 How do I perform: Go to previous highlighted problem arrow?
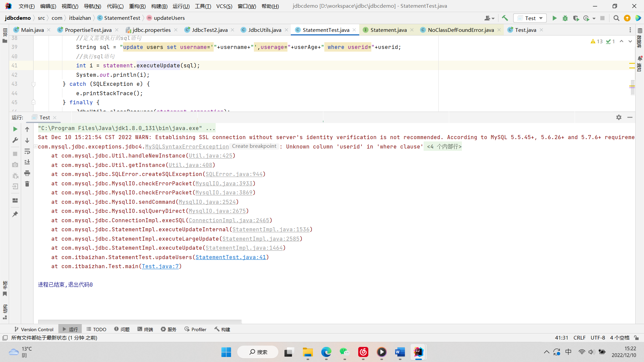point(622,41)
